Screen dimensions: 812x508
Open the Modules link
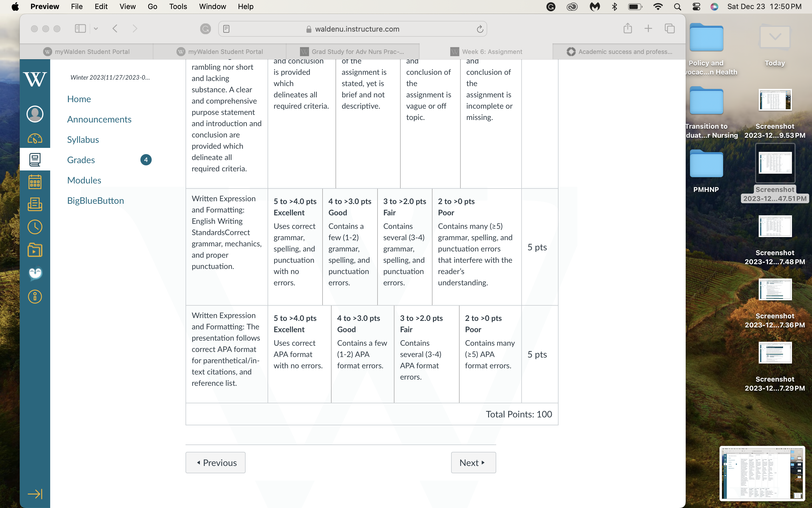coord(84,180)
